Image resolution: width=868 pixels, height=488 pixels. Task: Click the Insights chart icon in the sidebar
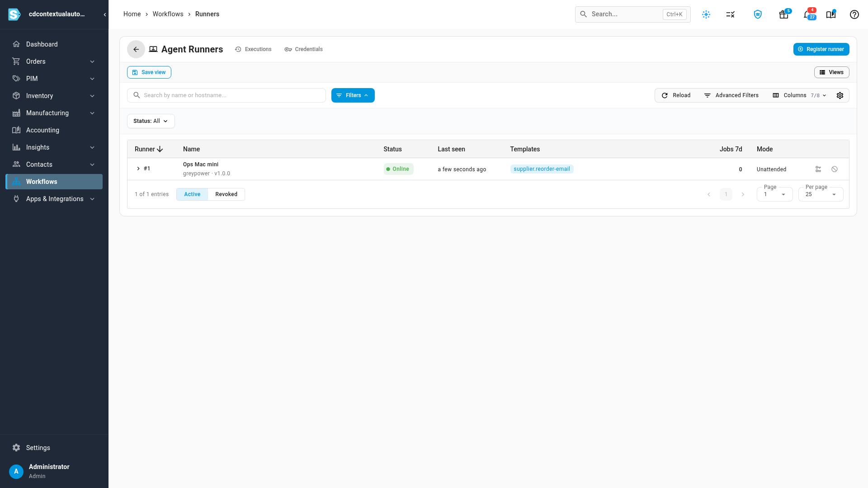point(16,147)
